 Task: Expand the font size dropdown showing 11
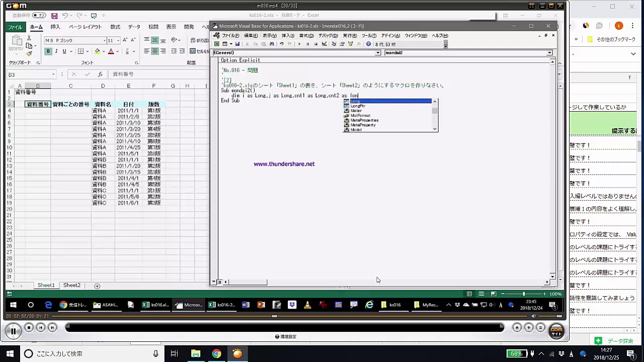coord(117,41)
